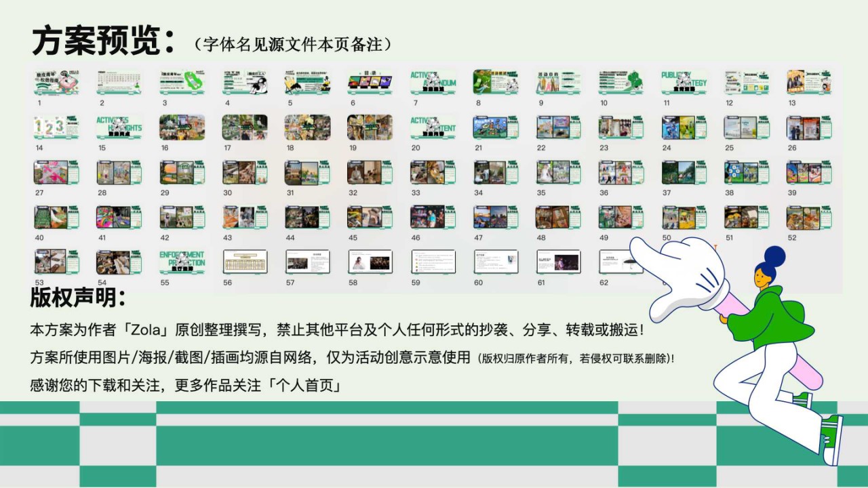Click slide thumbnail number 57

[x=307, y=262]
